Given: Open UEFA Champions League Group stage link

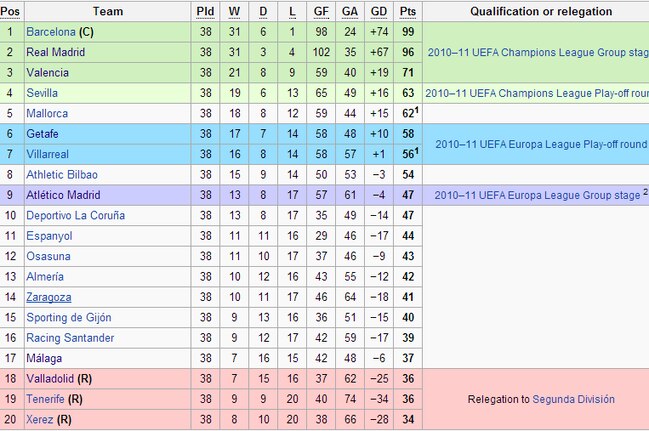Looking at the screenshot, I should pyautogui.click(x=538, y=53).
